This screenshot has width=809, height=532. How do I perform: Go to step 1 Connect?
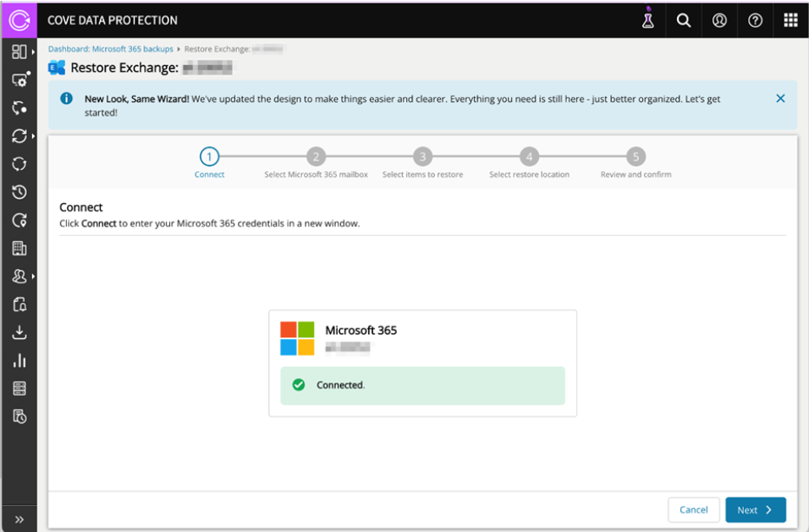210,156
